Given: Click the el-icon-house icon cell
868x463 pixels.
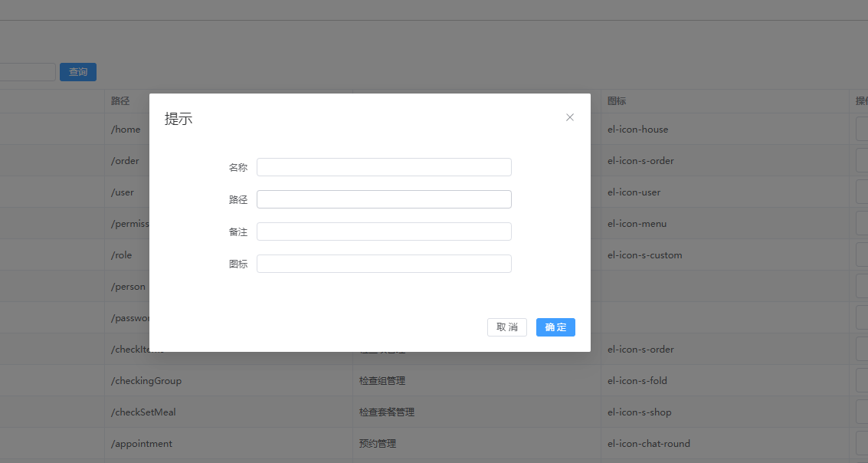Looking at the screenshot, I should click(x=637, y=130).
